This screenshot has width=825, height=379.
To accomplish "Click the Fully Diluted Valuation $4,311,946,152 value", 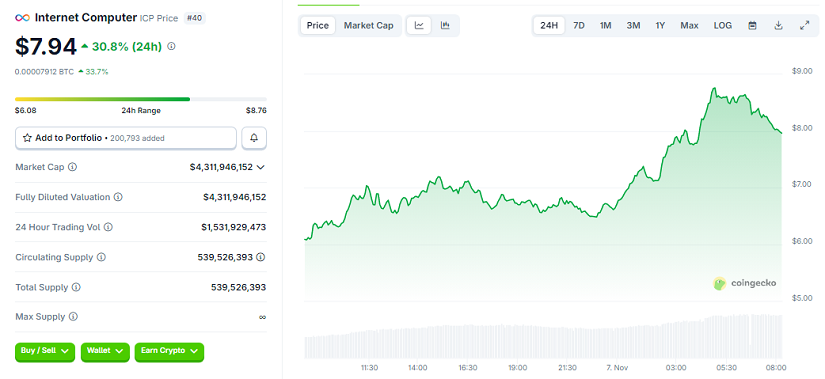I will 235,197.
